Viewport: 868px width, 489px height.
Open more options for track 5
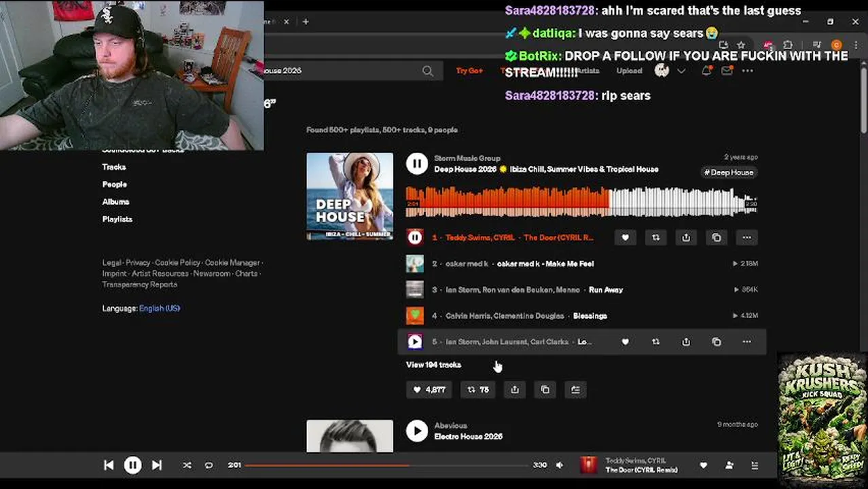[747, 342]
